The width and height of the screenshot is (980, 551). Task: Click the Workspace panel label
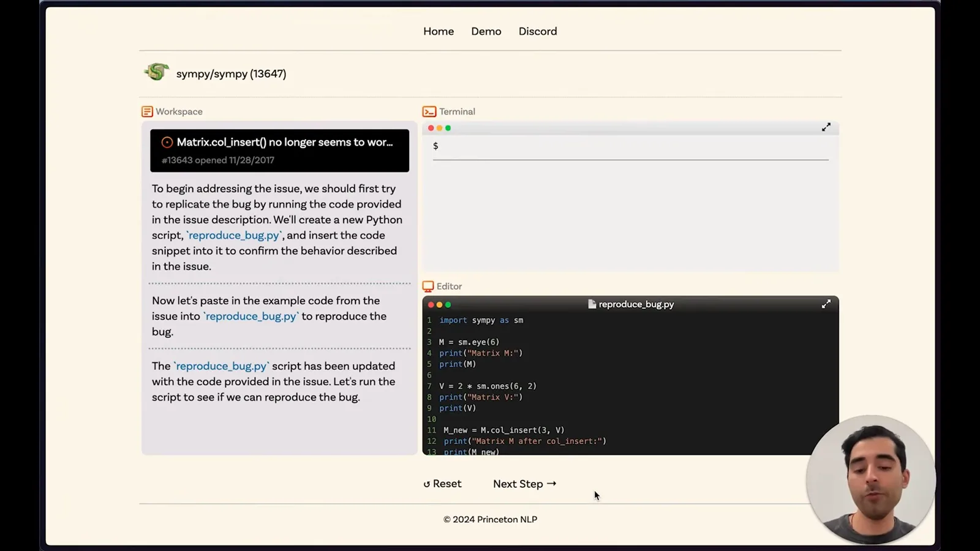[x=179, y=111]
